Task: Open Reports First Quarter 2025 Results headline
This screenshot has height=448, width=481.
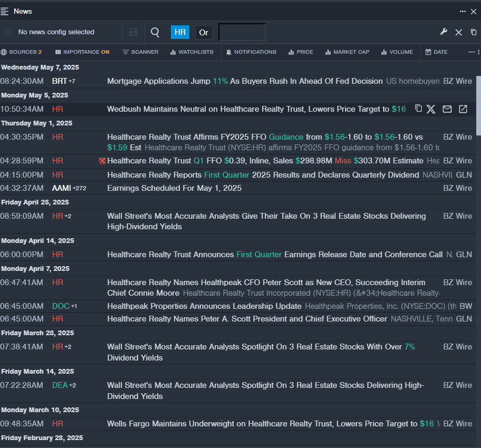Action: pyautogui.click(x=263, y=175)
